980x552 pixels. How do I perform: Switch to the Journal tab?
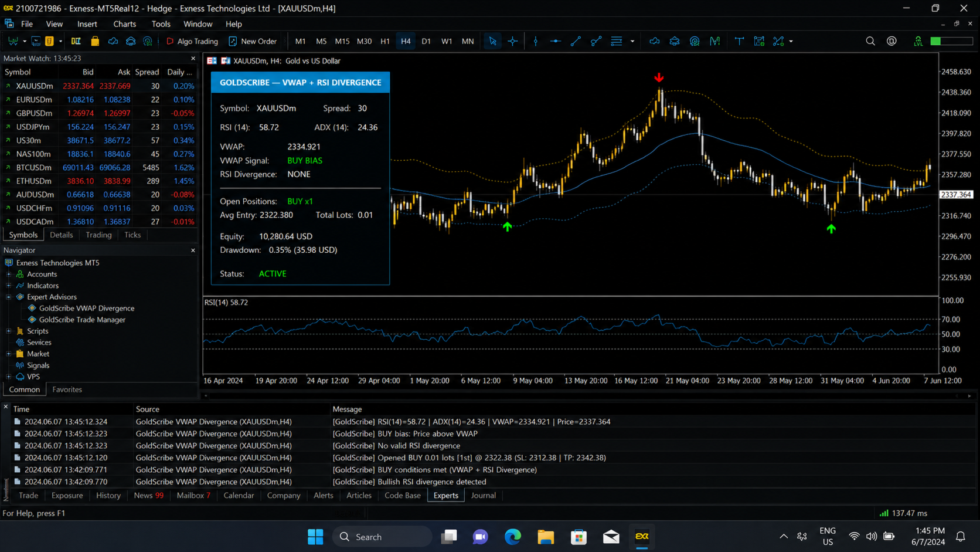tap(484, 496)
